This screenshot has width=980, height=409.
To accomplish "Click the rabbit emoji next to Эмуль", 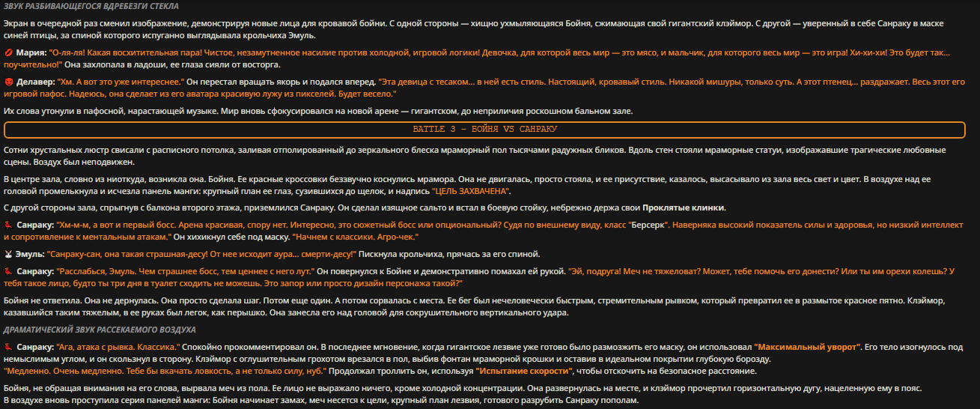I will (8, 255).
